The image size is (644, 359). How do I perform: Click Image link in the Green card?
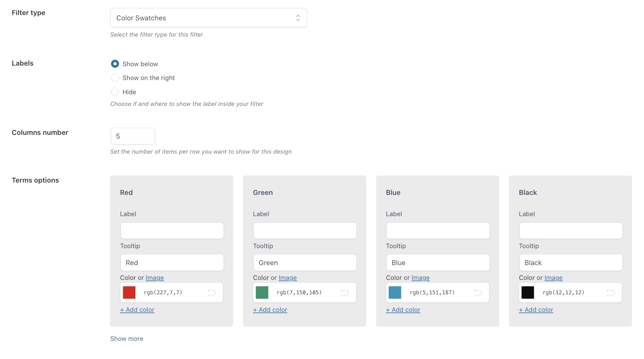(288, 278)
